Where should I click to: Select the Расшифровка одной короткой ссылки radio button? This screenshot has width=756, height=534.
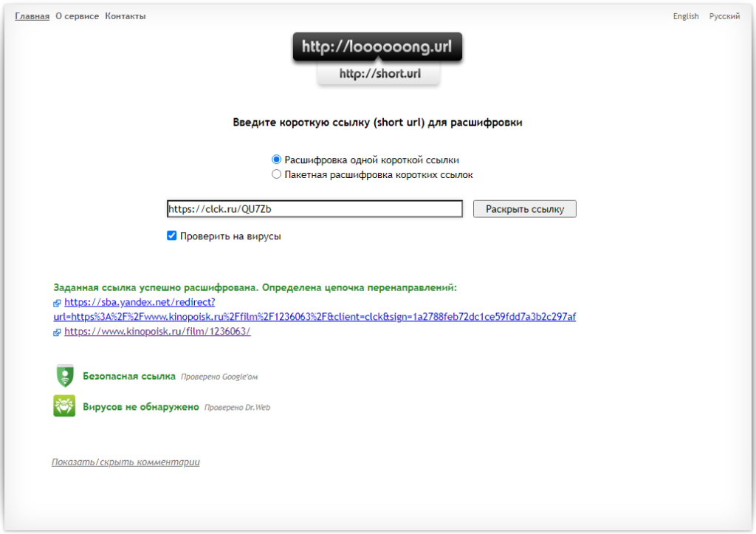276,160
